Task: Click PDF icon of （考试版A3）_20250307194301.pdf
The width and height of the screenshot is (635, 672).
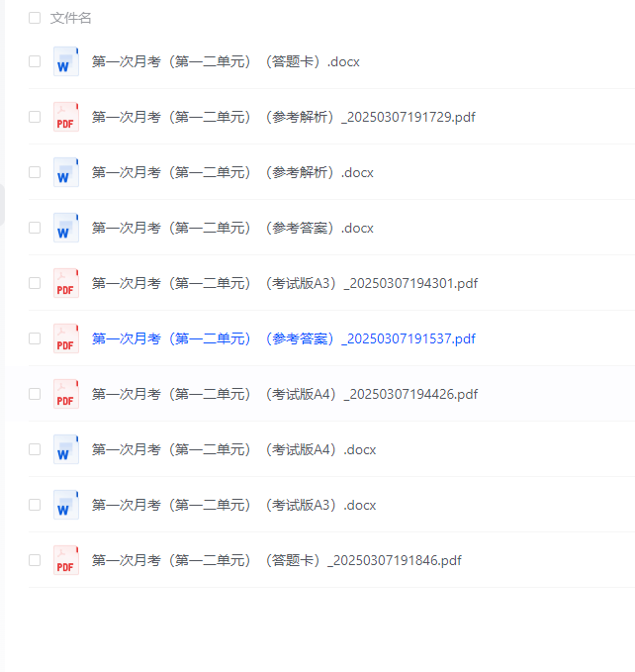Action: (66, 283)
